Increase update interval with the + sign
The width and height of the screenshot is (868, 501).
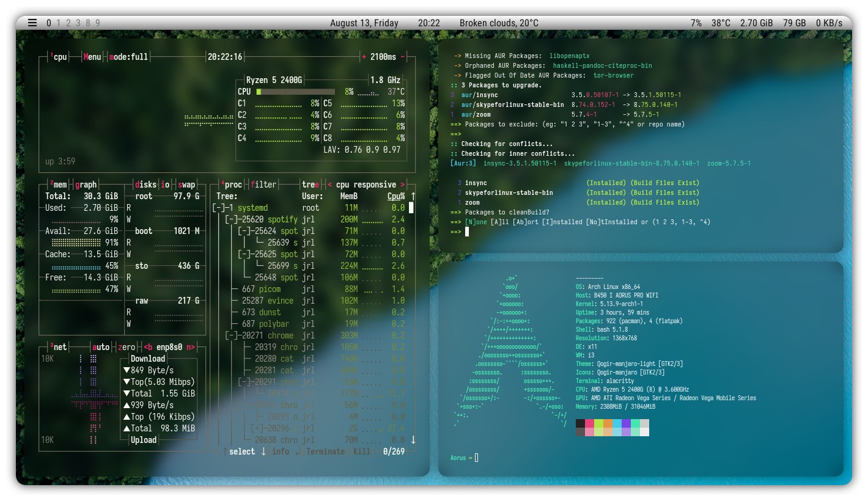coord(364,57)
